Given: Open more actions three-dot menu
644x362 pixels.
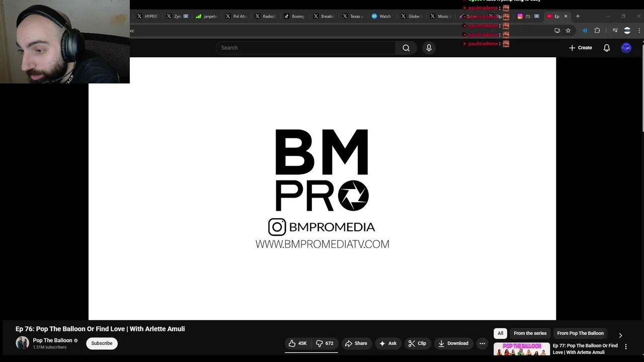Looking at the screenshot, I should (482, 343).
